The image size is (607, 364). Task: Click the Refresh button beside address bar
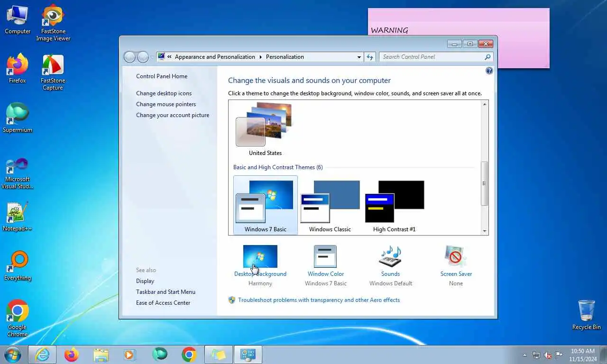click(370, 57)
